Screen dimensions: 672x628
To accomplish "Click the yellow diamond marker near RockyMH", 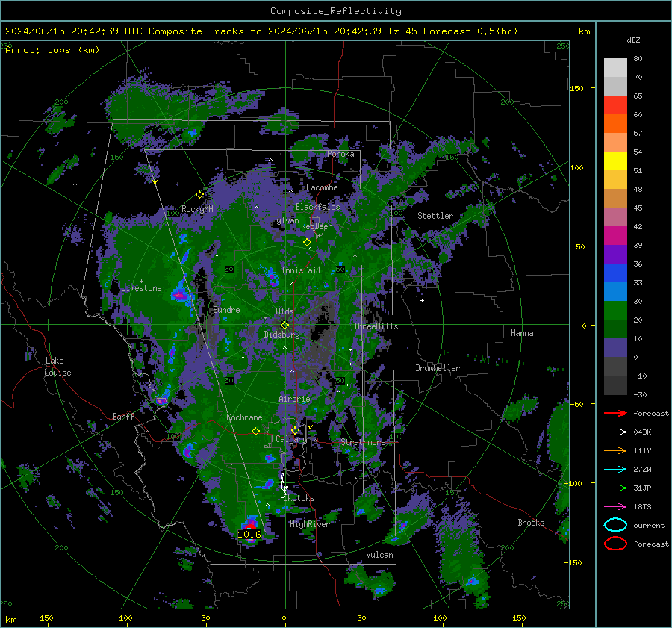I will tap(199, 195).
